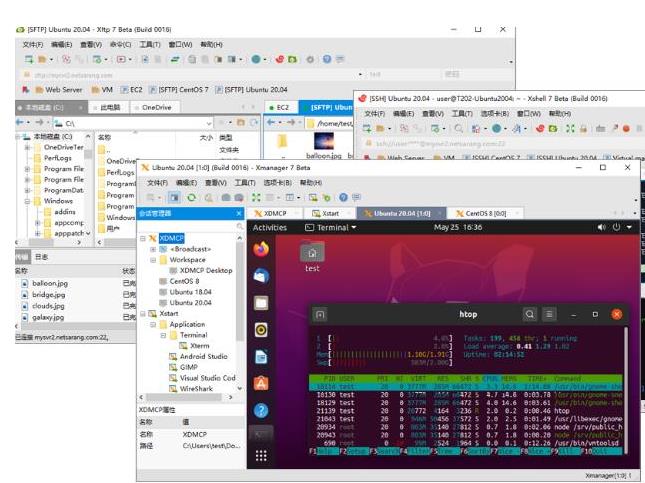
Task: Open Rhythmbox from the Ubuntu dock
Action: click(261, 329)
